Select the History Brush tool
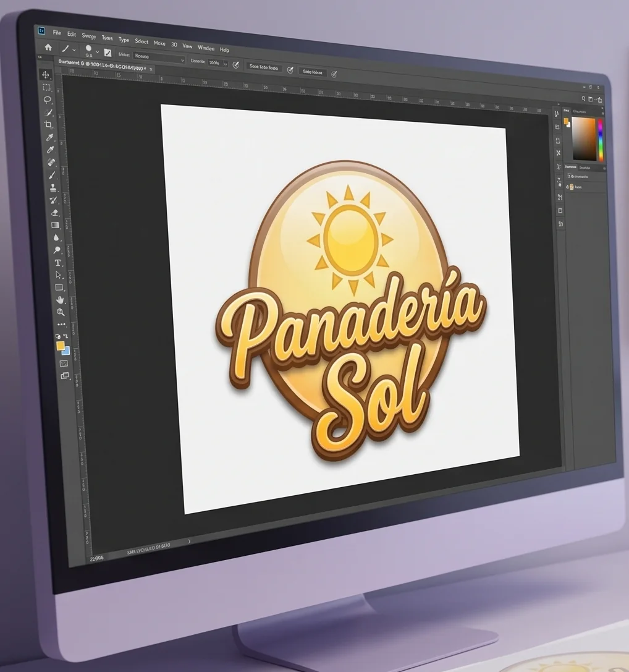This screenshot has height=672, width=629. [x=54, y=200]
